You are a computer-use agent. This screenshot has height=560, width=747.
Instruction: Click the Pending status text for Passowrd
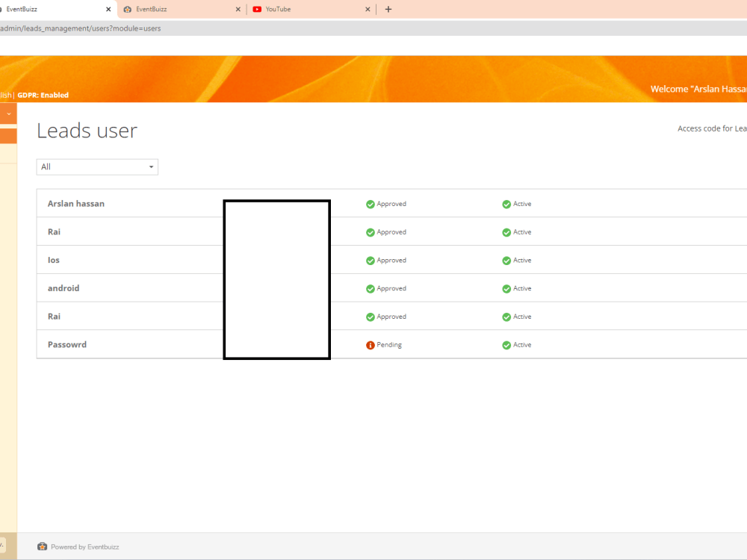(x=389, y=345)
